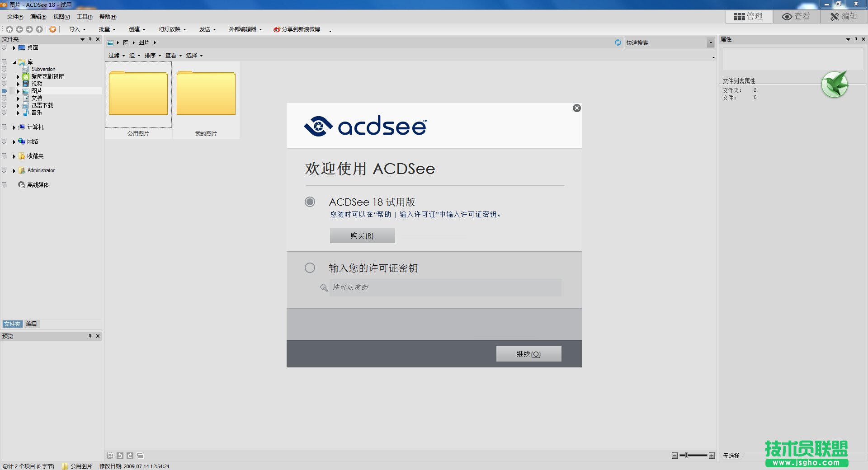The width and height of the screenshot is (868, 470).
Task: Toggle the easy-select marker for 桌面
Action: coord(4,47)
